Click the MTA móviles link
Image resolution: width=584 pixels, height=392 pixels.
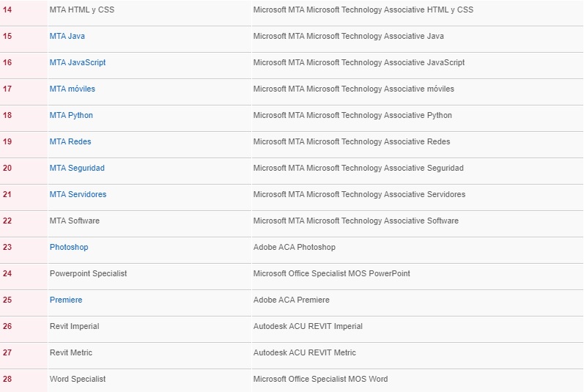tap(73, 89)
